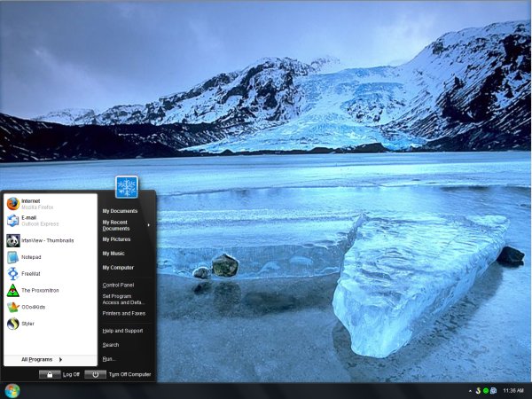Image resolution: width=532 pixels, height=399 pixels.
Task: Click the 11:36 AM clock
Action: (x=513, y=391)
